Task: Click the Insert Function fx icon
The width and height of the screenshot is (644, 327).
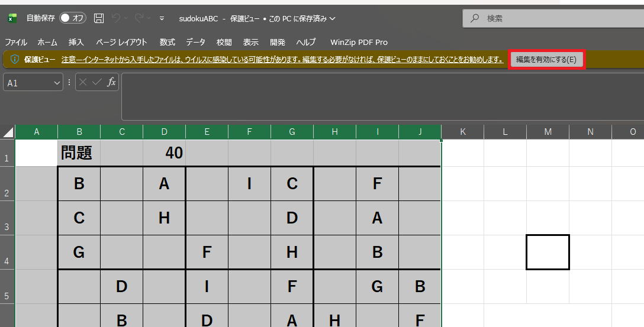Action: coord(111,82)
